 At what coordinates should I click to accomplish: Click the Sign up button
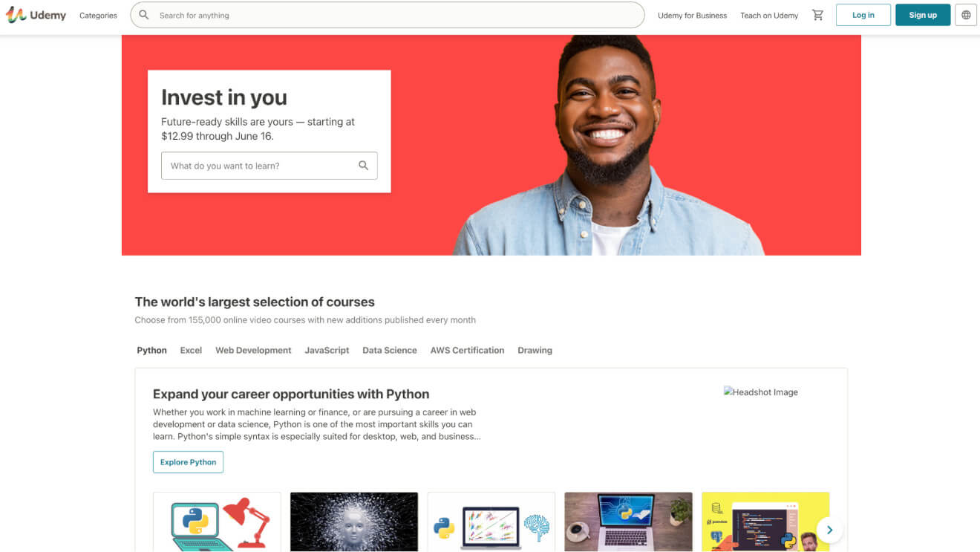point(923,15)
